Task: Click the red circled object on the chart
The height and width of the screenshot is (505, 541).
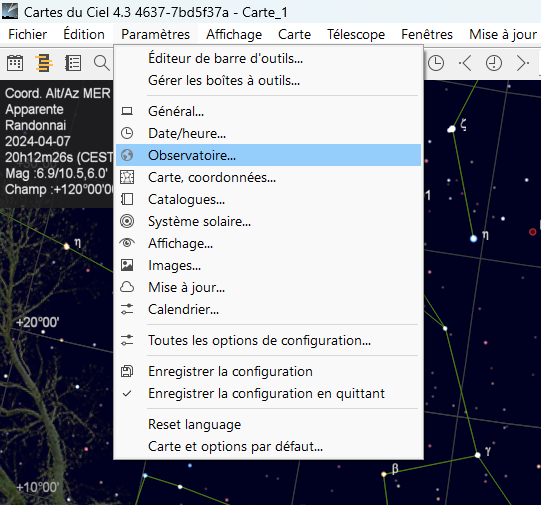Action: click(533, 232)
